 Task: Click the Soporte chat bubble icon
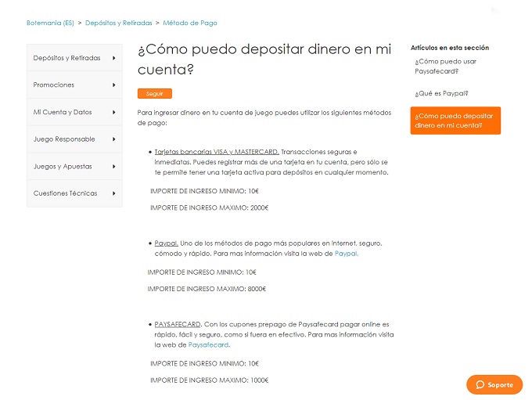479,385
